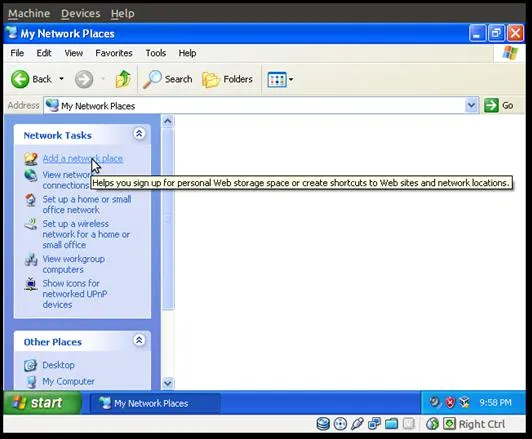Click the VirtualBox mouse integration status icon
The image size is (532, 439).
432,424
